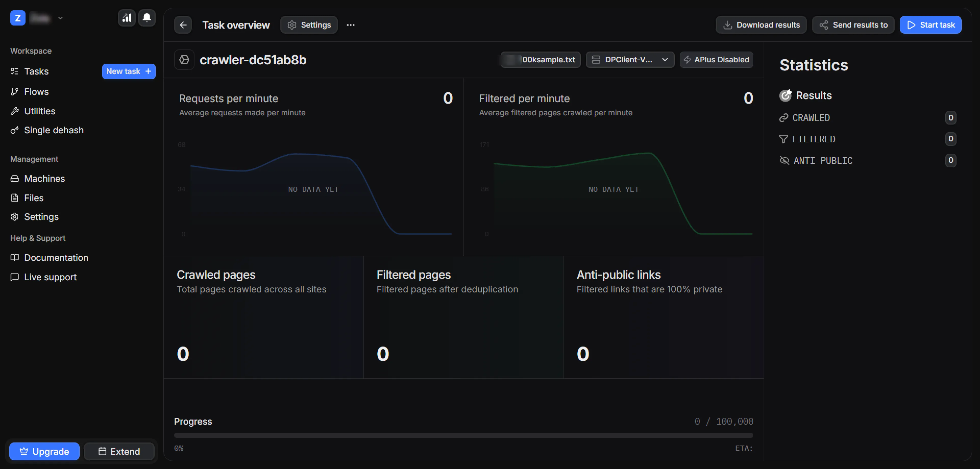
Task: Click the Z workspace logo
Action: click(18, 18)
